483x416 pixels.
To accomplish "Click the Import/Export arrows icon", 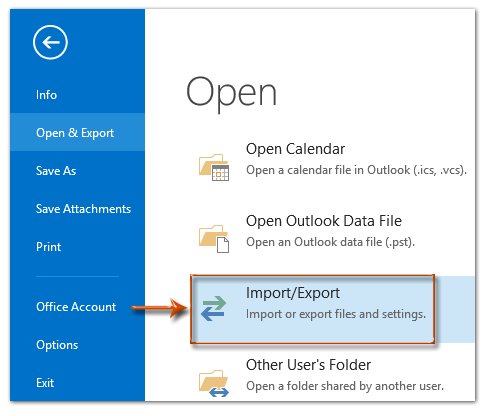I will [x=213, y=309].
